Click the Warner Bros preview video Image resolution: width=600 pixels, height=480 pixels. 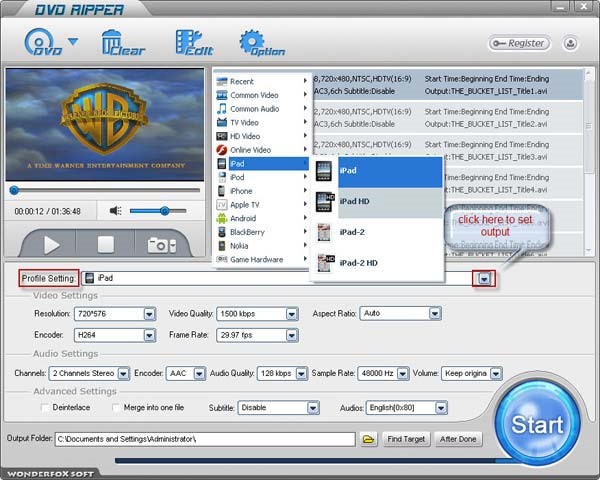click(105, 125)
